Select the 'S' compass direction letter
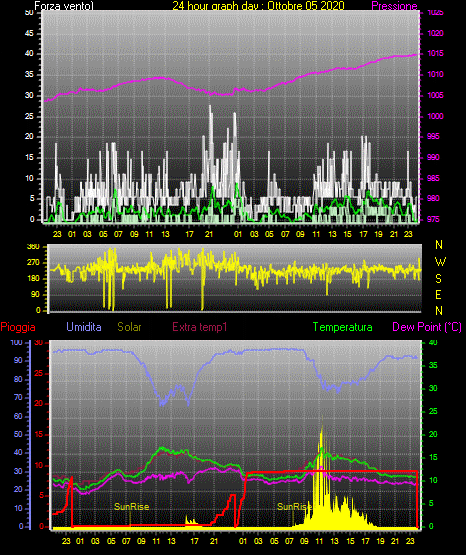This screenshot has height=555, width=466. [438, 279]
